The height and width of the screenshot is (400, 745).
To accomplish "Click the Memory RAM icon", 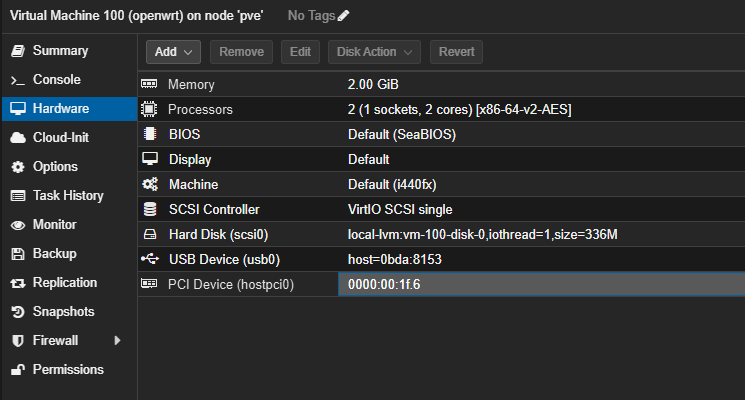I will pyautogui.click(x=150, y=85).
